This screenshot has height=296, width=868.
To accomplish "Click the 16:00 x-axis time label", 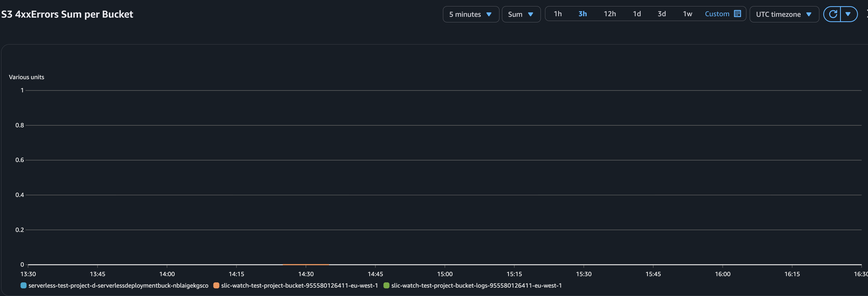I will pyautogui.click(x=723, y=274).
